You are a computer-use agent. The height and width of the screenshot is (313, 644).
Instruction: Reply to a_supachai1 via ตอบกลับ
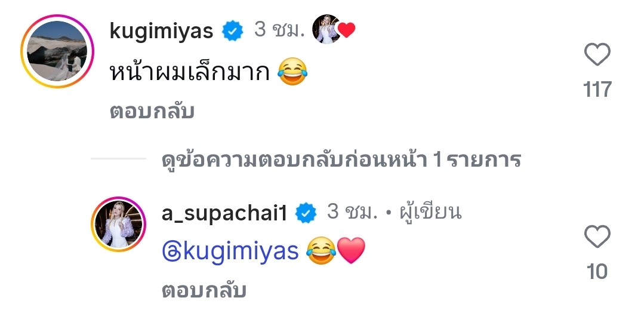(x=204, y=290)
